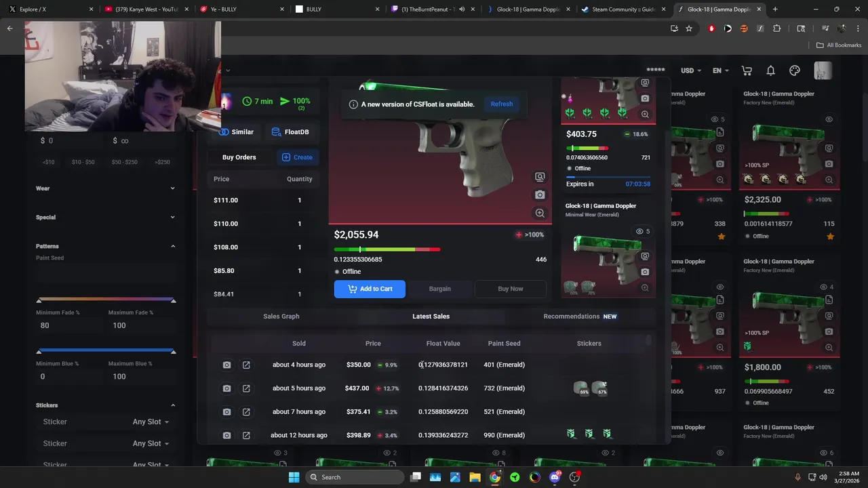The height and width of the screenshot is (488, 868).
Task: Switch to the Sales Graph tab
Action: [281, 317]
